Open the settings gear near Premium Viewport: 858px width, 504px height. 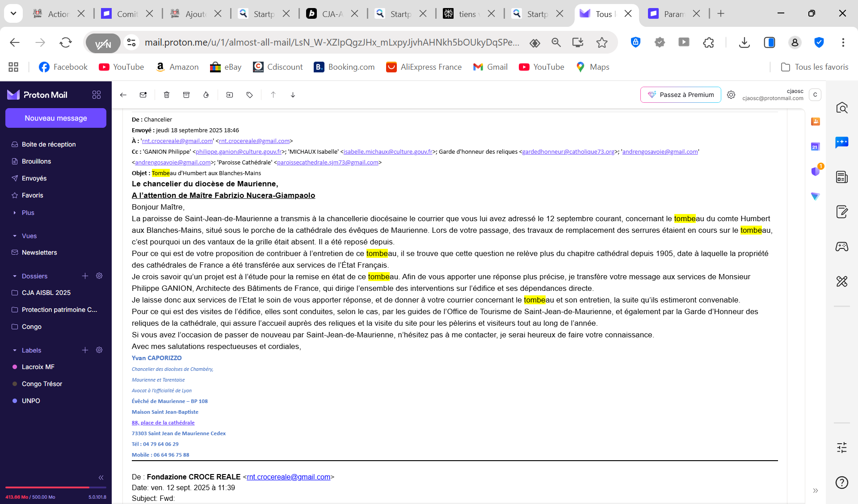[731, 95]
